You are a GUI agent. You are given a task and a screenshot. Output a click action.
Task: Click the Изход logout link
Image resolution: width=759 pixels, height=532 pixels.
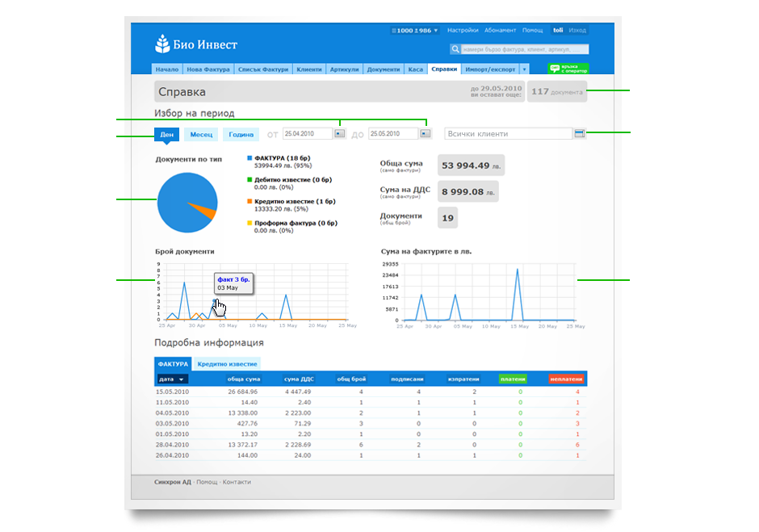tap(577, 31)
